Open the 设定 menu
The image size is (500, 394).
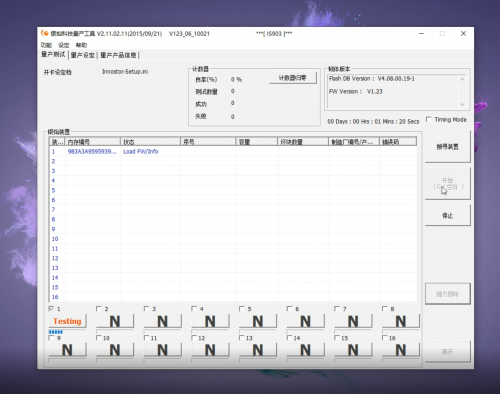point(64,45)
